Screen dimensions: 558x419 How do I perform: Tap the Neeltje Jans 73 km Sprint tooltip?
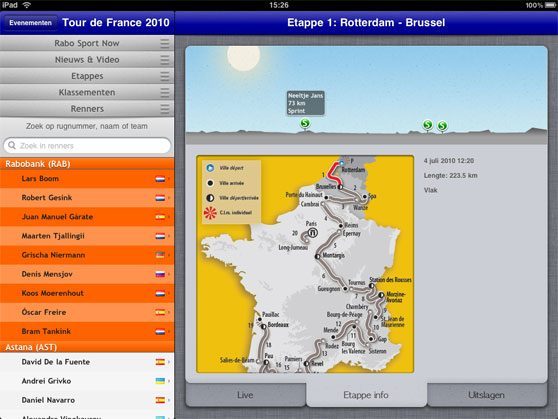coord(306,103)
